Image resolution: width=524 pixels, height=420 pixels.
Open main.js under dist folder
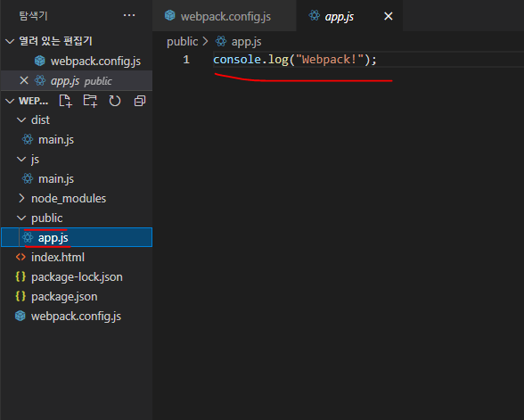77,139
